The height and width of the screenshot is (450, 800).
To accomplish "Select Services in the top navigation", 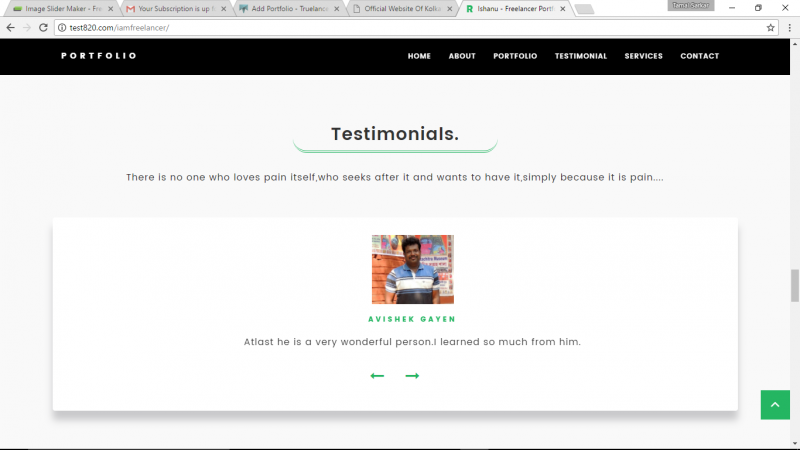I will pyautogui.click(x=643, y=56).
